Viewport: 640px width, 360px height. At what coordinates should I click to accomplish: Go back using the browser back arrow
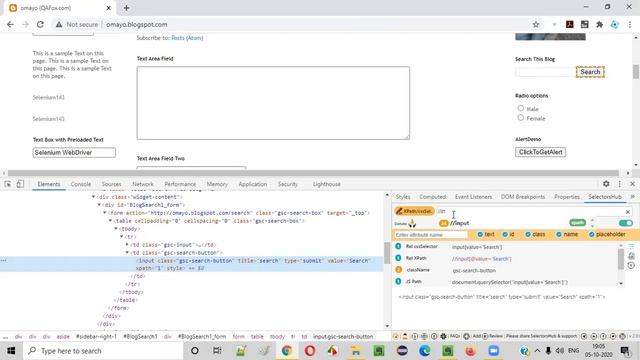pyautogui.click(x=10, y=24)
